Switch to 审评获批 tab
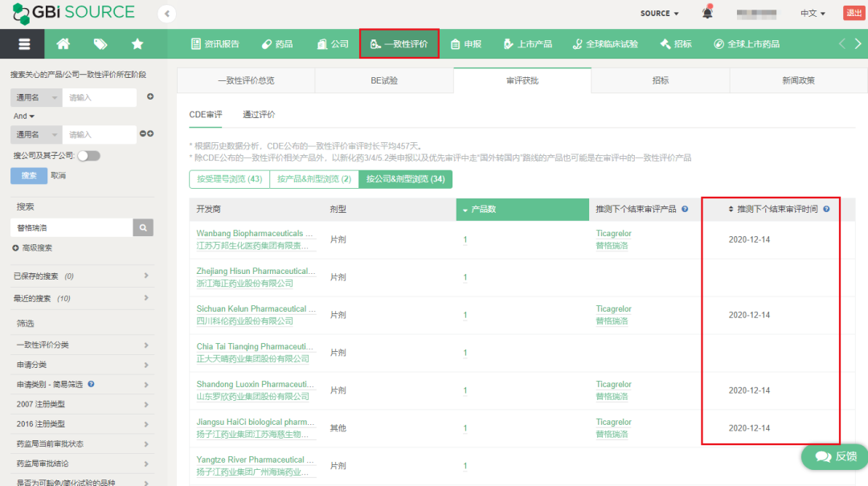This screenshot has height=486, width=868. (x=522, y=81)
